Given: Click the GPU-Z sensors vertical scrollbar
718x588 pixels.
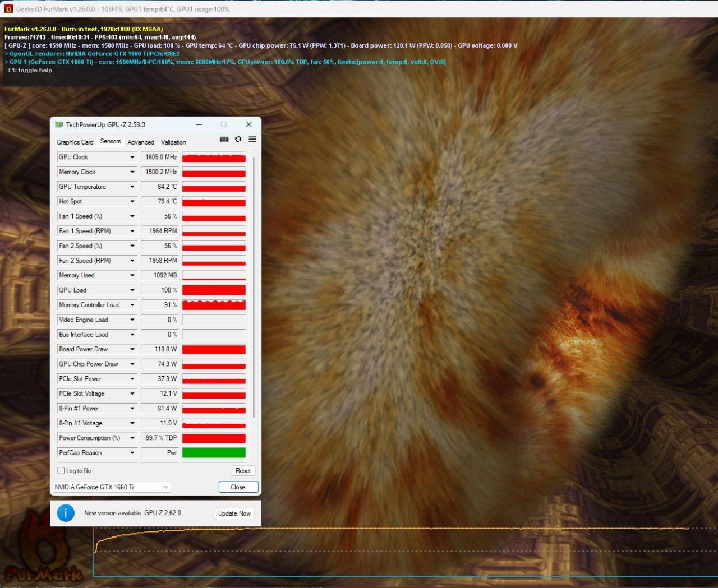Looking at the screenshot, I should click(254, 286).
